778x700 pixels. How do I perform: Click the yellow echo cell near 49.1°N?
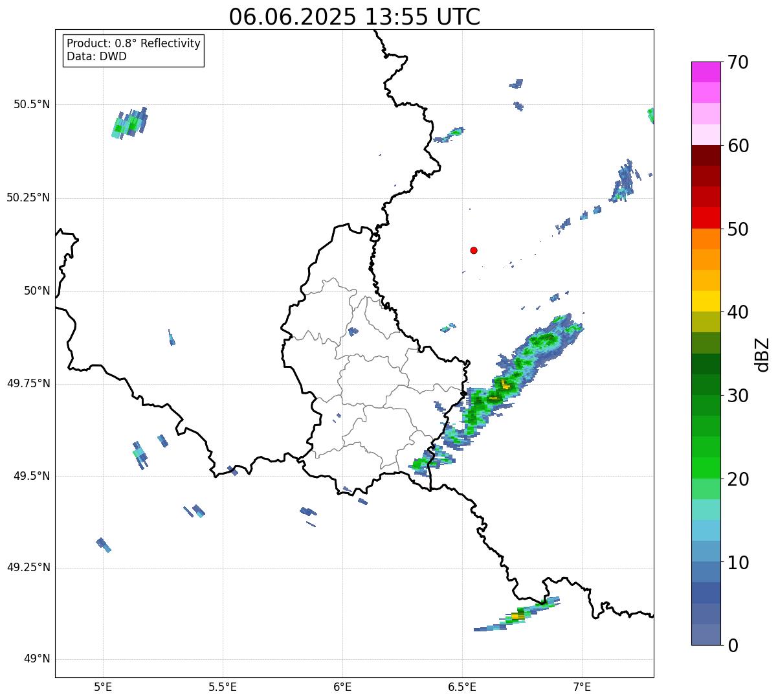tap(518, 616)
